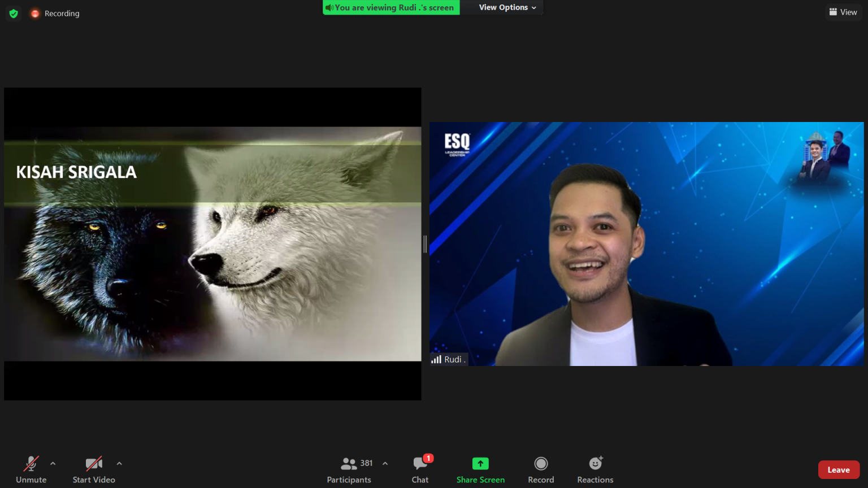Select Rudi's video tile
Screen dimensions: 868x488
tap(646, 244)
